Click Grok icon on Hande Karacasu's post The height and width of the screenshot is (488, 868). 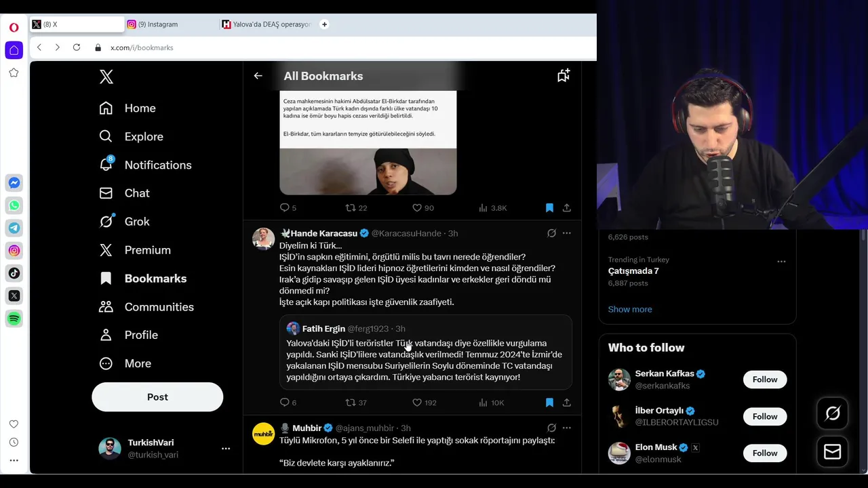[x=551, y=233]
